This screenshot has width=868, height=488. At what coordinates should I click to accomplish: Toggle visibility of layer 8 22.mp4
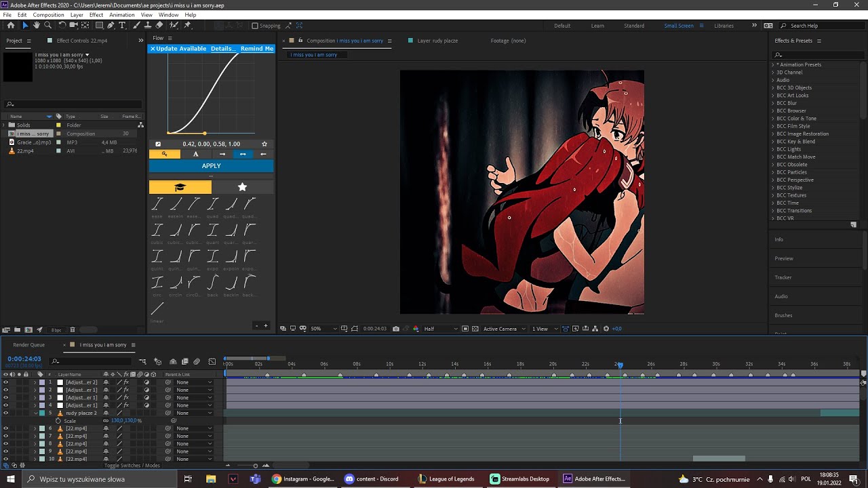tap(5, 444)
